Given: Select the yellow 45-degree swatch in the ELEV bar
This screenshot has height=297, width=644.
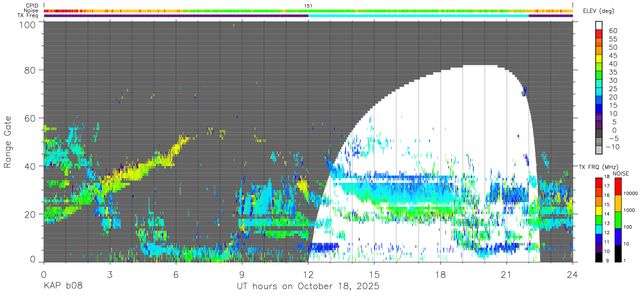Looking at the screenshot, I should pos(599,58).
